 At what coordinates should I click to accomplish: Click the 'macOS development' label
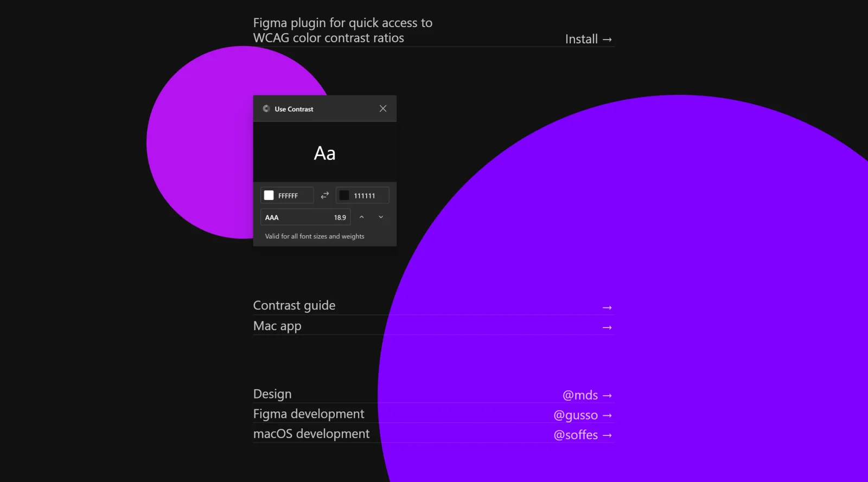311,434
